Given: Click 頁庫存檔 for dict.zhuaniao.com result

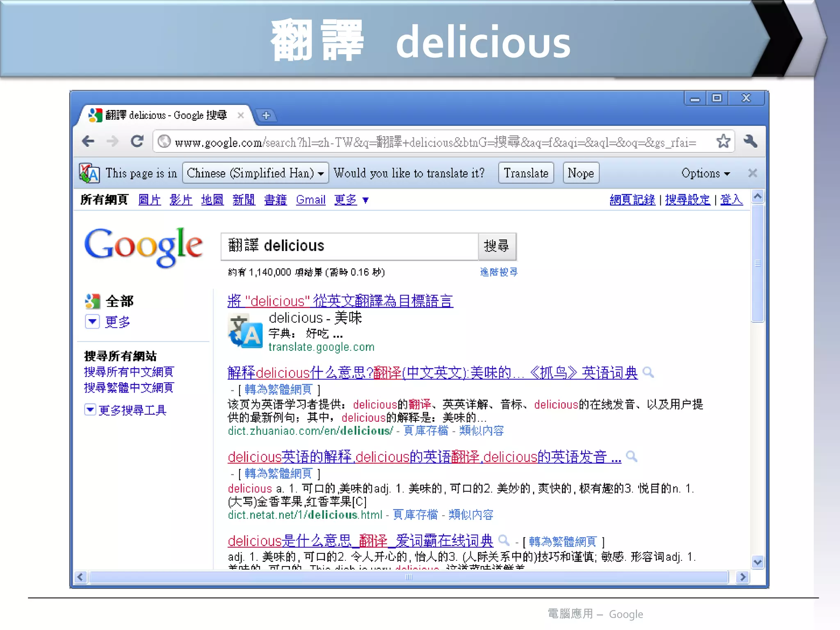Looking at the screenshot, I should point(426,431).
